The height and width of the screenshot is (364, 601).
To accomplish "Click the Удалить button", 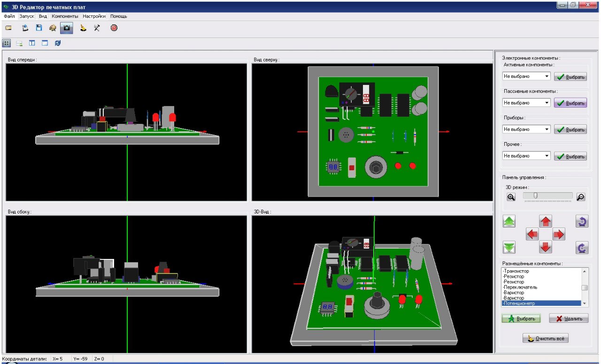I will (569, 318).
